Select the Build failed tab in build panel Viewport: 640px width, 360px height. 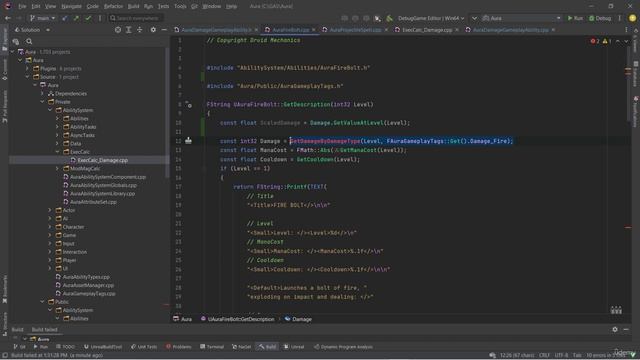44,330
